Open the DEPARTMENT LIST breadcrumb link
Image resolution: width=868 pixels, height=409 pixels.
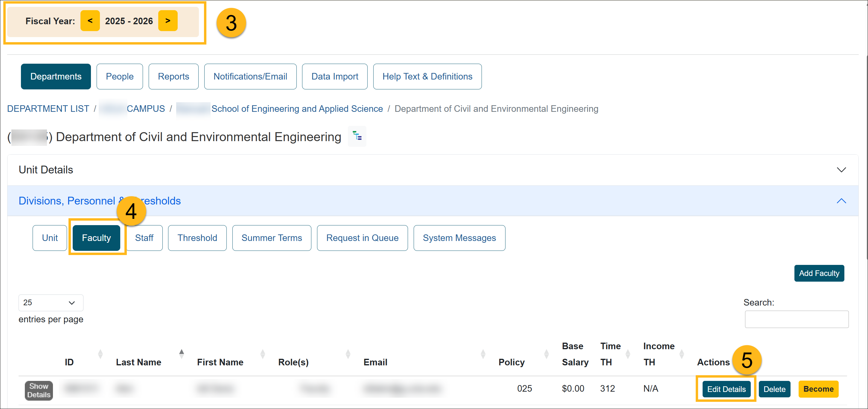point(48,109)
